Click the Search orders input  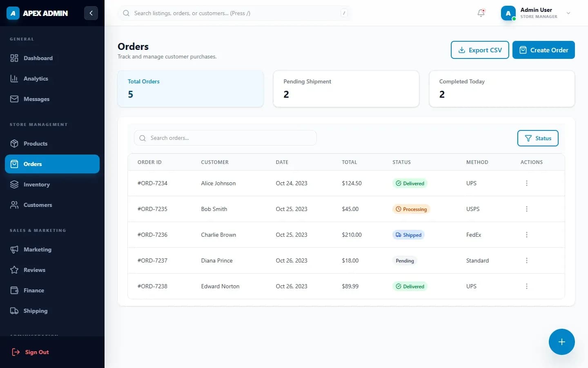(225, 138)
